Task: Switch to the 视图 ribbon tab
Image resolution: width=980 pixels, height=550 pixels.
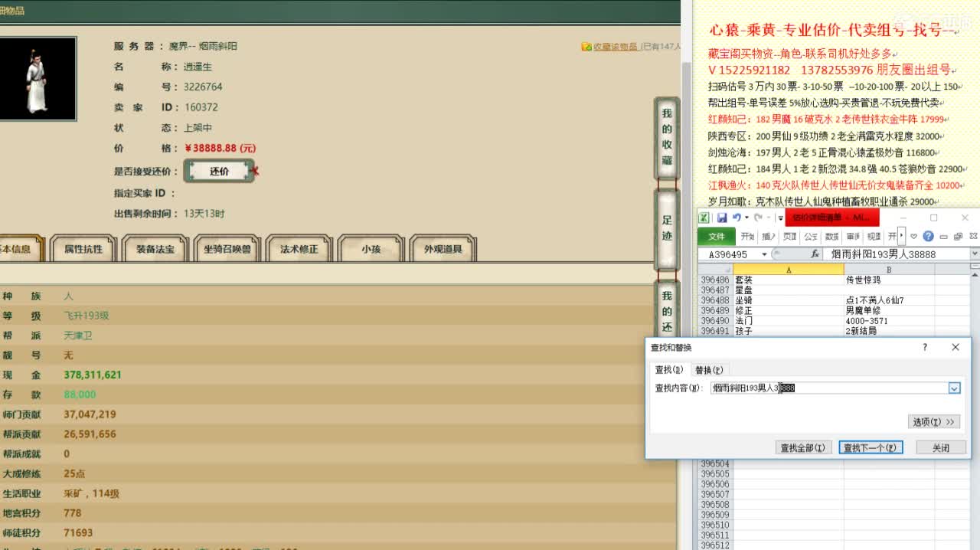Action: pos(874,236)
